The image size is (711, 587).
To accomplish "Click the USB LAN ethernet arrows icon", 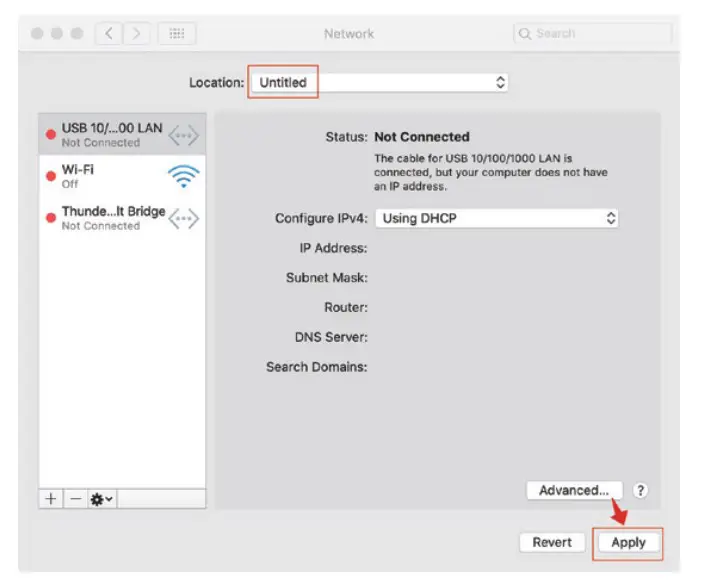I will (183, 136).
